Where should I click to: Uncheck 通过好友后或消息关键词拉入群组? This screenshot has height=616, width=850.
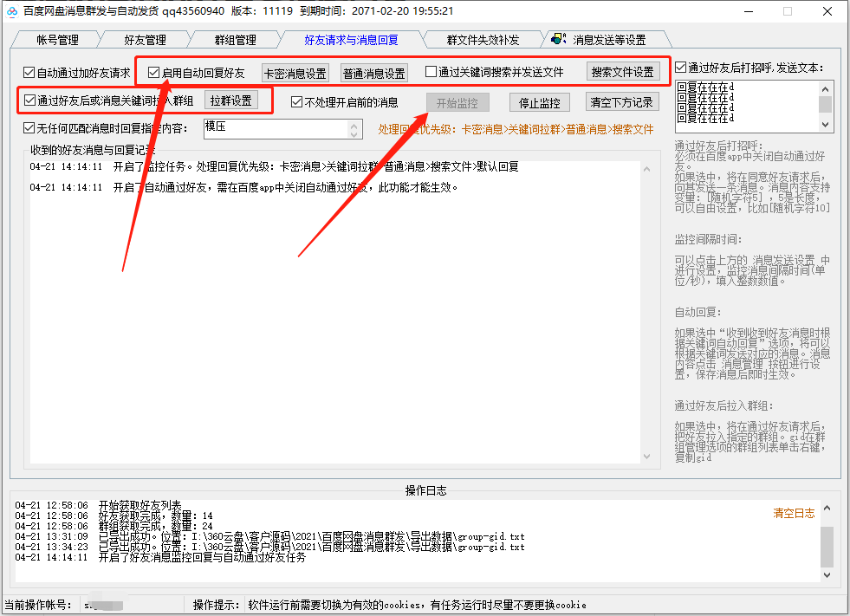point(29,100)
